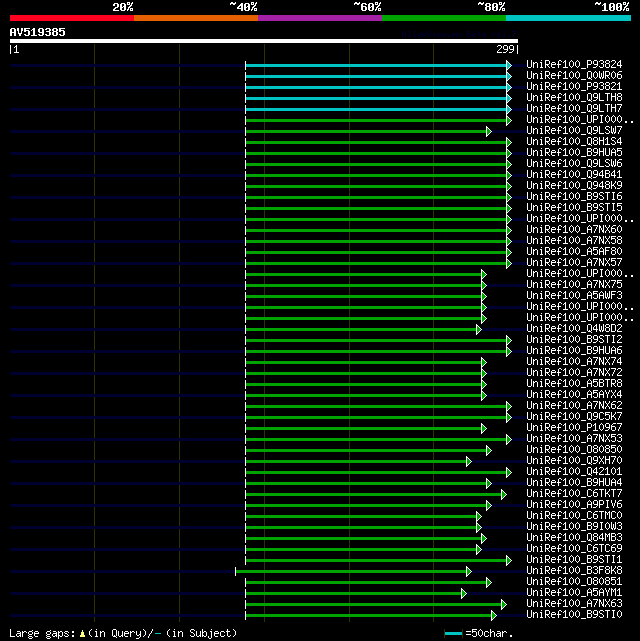Select the UniRef100_Q948K9 label
The height and width of the screenshot is (641, 640).
tap(574, 186)
